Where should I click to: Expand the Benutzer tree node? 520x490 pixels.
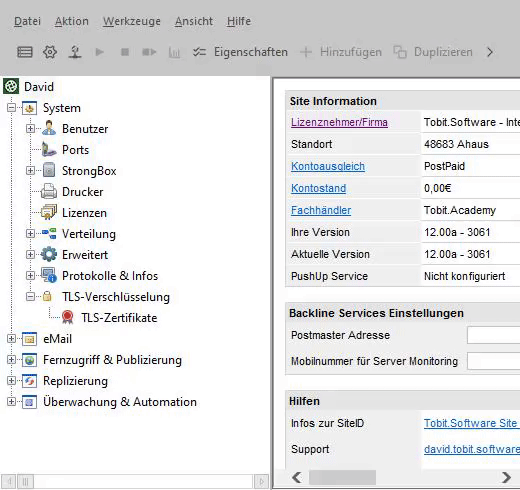click(30, 129)
